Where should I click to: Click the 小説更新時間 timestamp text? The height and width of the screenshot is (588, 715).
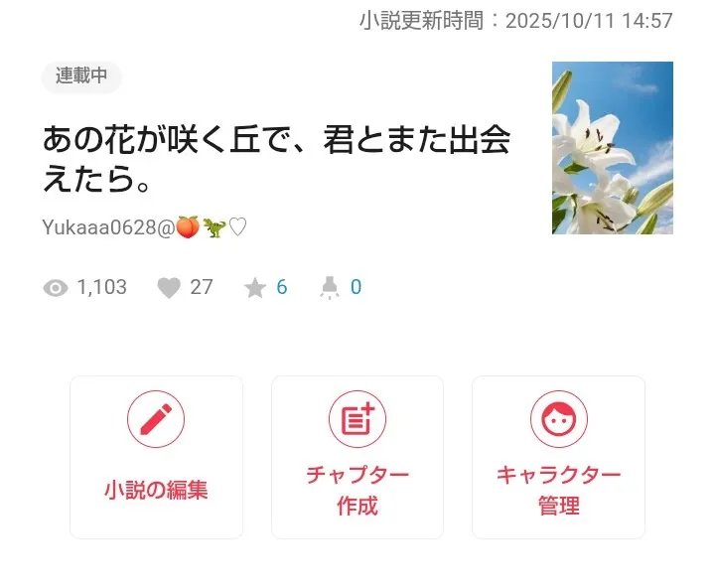click(x=516, y=21)
